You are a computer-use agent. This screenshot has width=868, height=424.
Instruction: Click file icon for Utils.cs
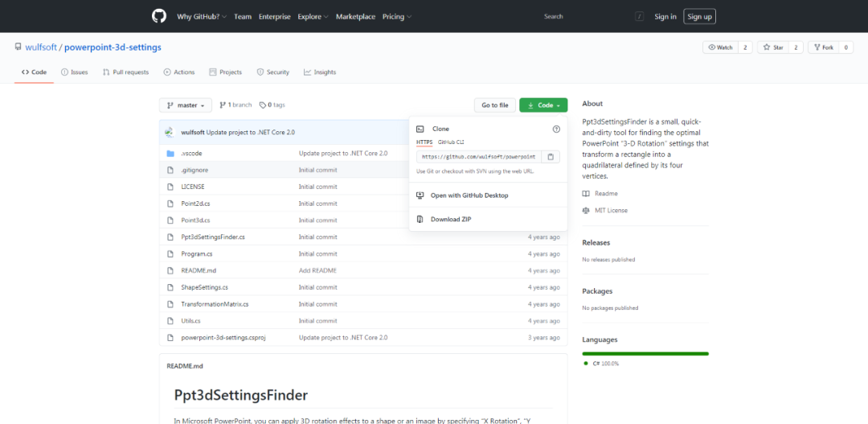tap(170, 321)
